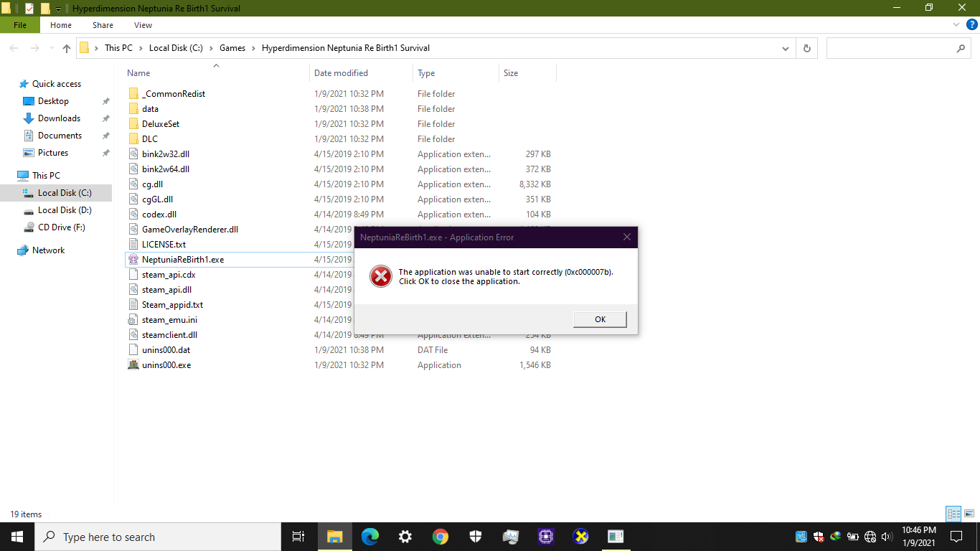The height and width of the screenshot is (551, 980).
Task: Select the codex.dll file
Action: 159,215
